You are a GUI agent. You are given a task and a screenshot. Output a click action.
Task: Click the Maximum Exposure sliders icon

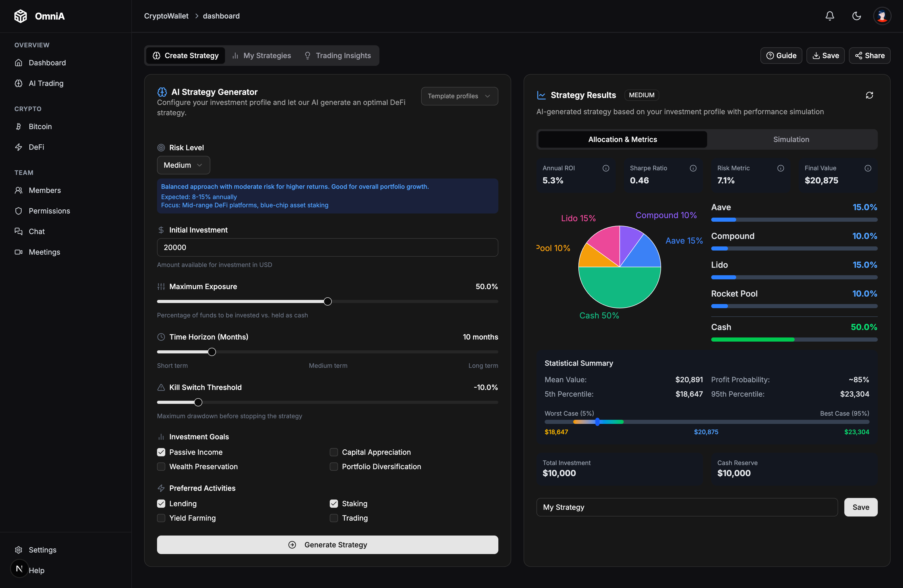click(x=161, y=287)
